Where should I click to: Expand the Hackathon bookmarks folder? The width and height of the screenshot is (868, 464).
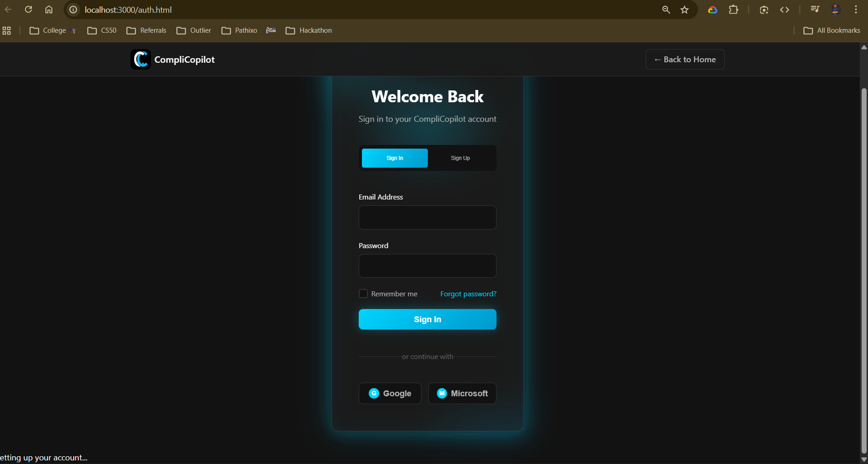tap(309, 30)
